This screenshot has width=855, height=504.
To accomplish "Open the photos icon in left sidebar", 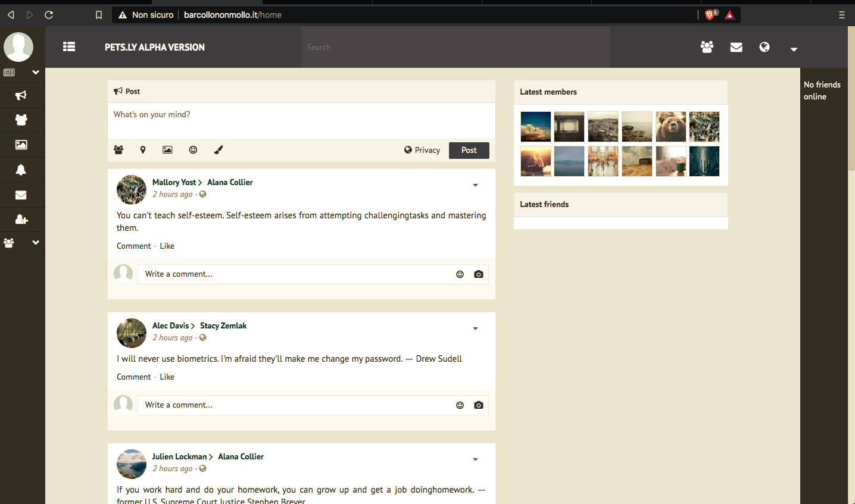I will pos(21,145).
